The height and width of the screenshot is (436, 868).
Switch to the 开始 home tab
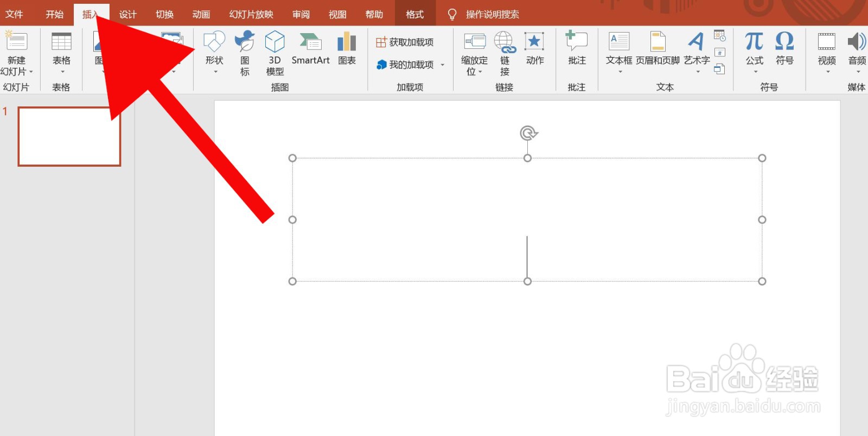pyautogui.click(x=54, y=15)
